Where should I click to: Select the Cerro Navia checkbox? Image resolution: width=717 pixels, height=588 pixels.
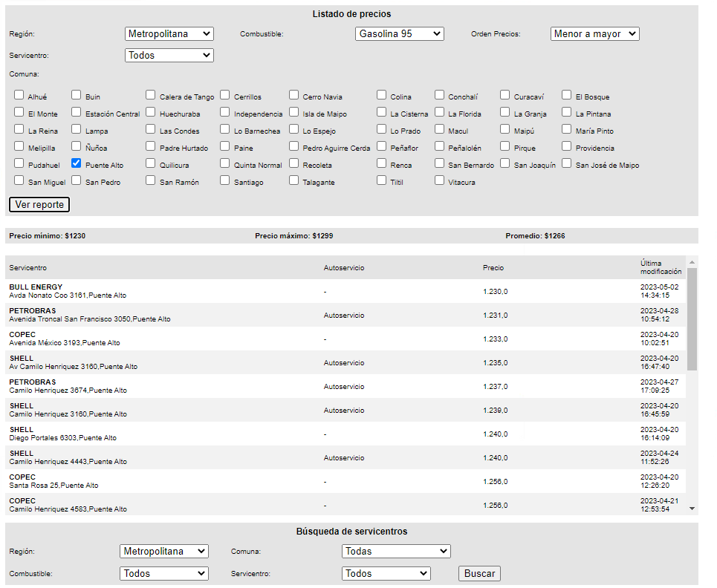(x=293, y=94)
